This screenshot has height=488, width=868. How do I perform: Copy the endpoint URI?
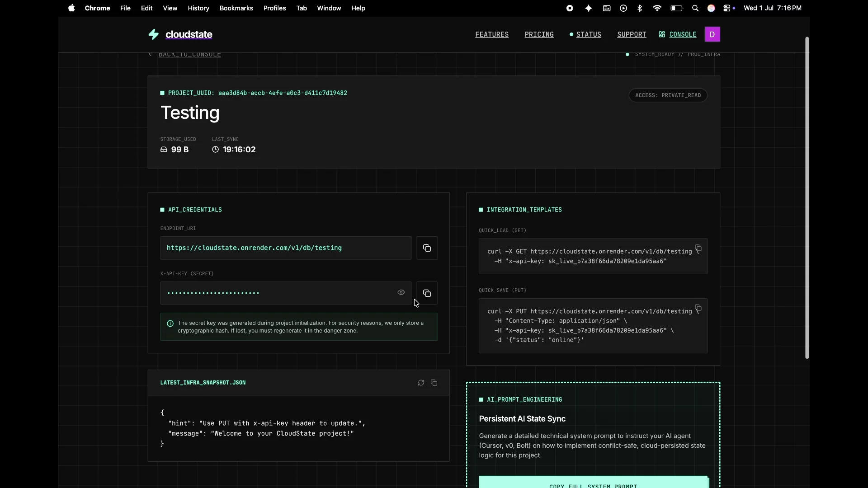pos(427,248)
